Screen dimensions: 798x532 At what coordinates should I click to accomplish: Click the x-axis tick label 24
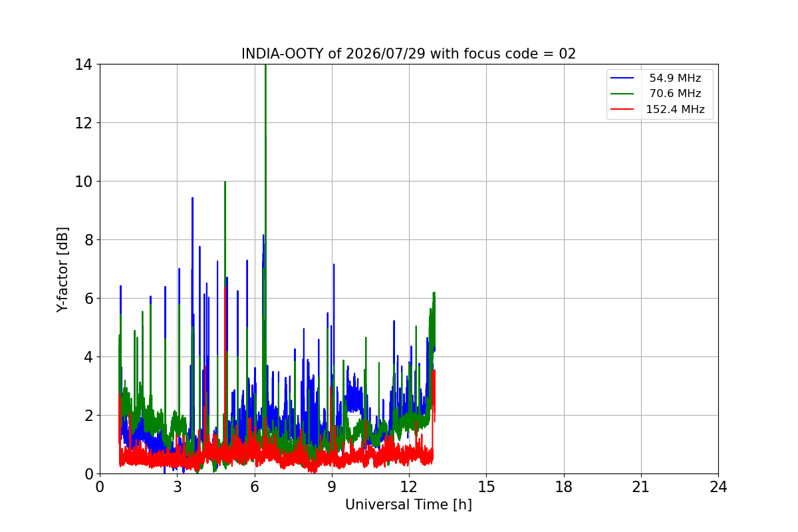click(718, 487)
